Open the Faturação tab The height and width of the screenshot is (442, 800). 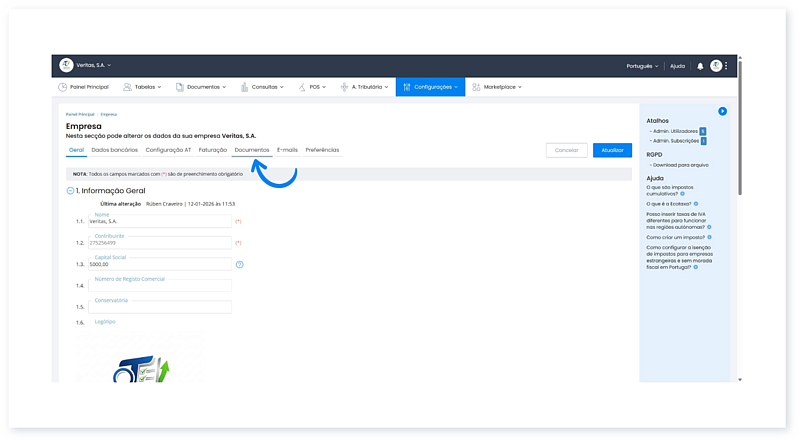click(x=212, y=150)
